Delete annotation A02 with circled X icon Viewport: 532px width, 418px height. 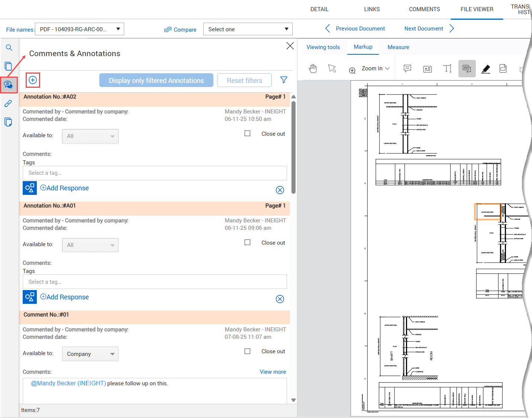280,190
